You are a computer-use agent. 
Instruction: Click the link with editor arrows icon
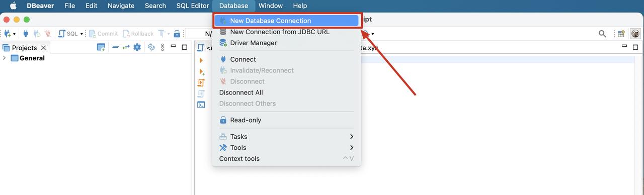point(126,47)
